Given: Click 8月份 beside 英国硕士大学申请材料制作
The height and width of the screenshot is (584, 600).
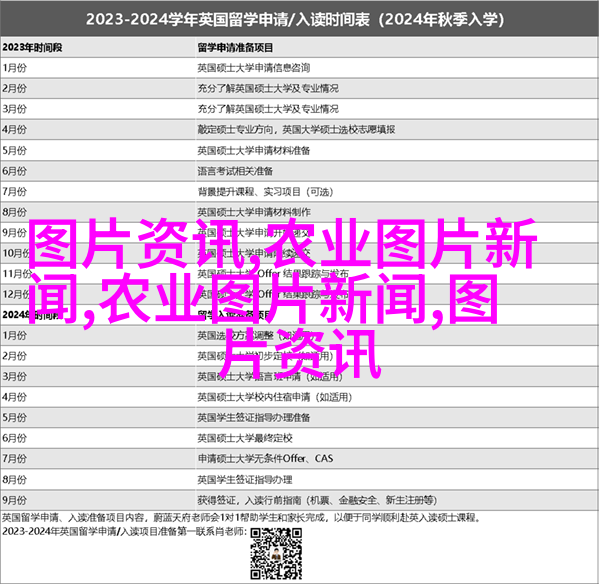Looking at the screenshot, I should pos(15,212).
